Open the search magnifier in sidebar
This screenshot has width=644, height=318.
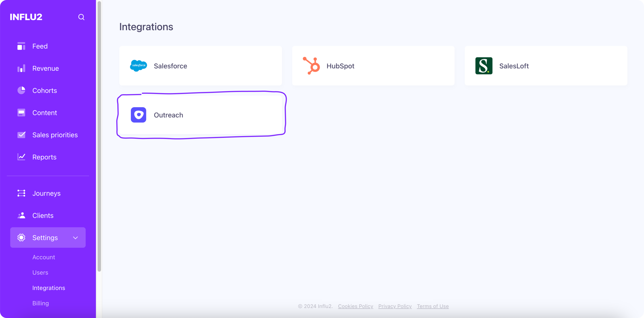pos(81,17)
